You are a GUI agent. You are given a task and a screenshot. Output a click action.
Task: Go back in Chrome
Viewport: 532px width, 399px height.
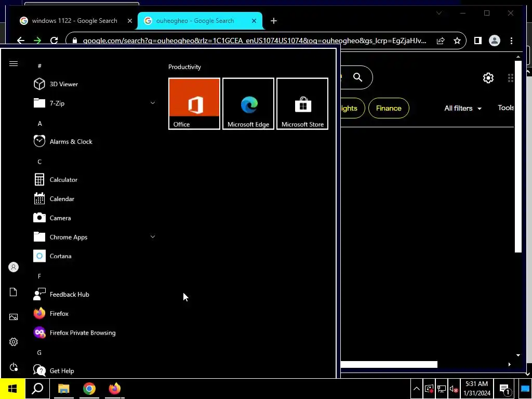[x=21, y=41]
